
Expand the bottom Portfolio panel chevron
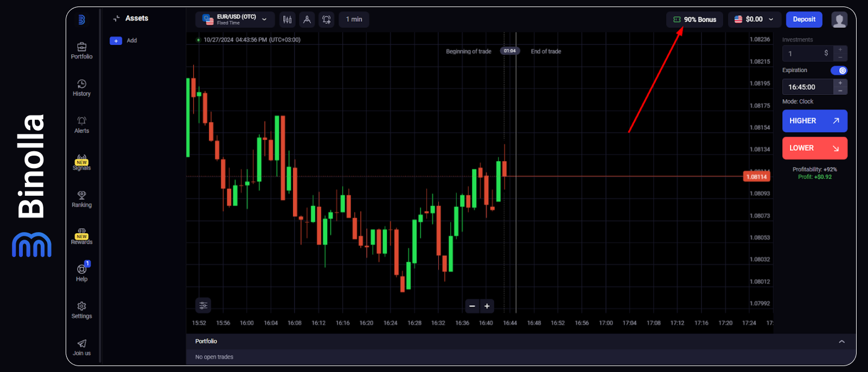pos(841,342)
